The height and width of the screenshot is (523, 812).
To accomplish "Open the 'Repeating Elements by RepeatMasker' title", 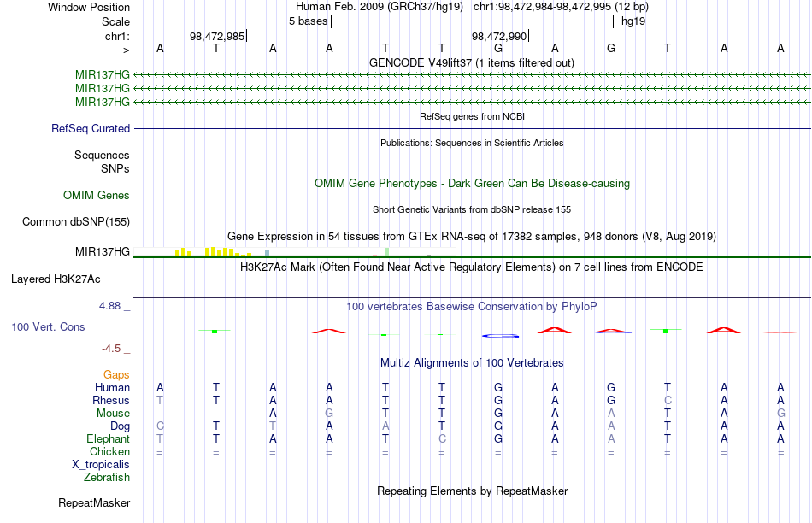I will [472, 491].
